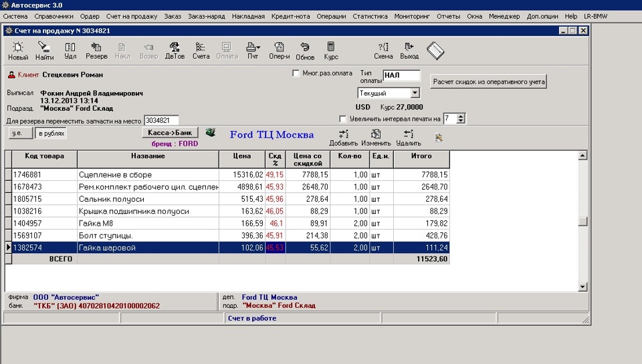Click the ДвТов toolbar icon
This screenshot has width=642, height=364.
(x=175, y=51)
